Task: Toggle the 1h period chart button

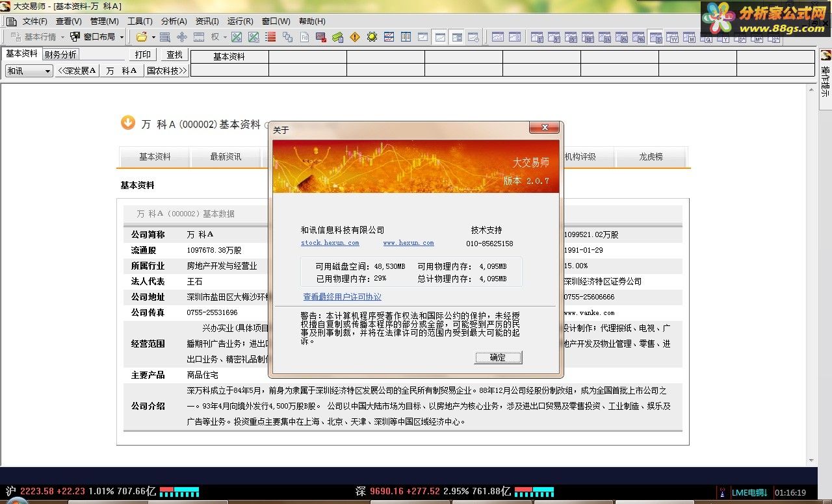Action: 604,38
